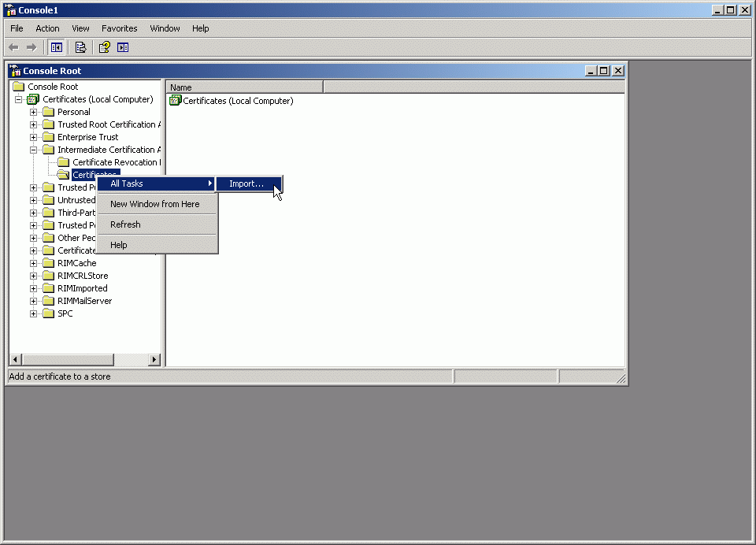Expand the RIMMailServer tree node
This screenshot has height=545, width=756.
tap(34, 301)
